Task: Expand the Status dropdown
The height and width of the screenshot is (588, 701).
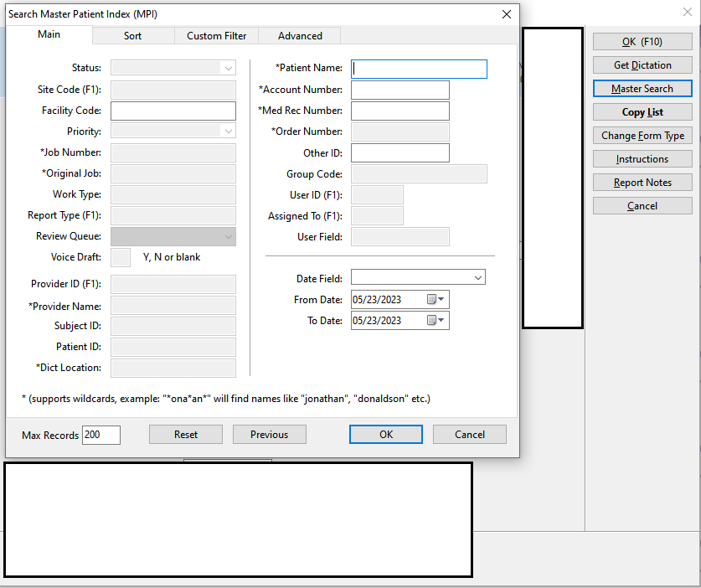Action: [229, 69]
